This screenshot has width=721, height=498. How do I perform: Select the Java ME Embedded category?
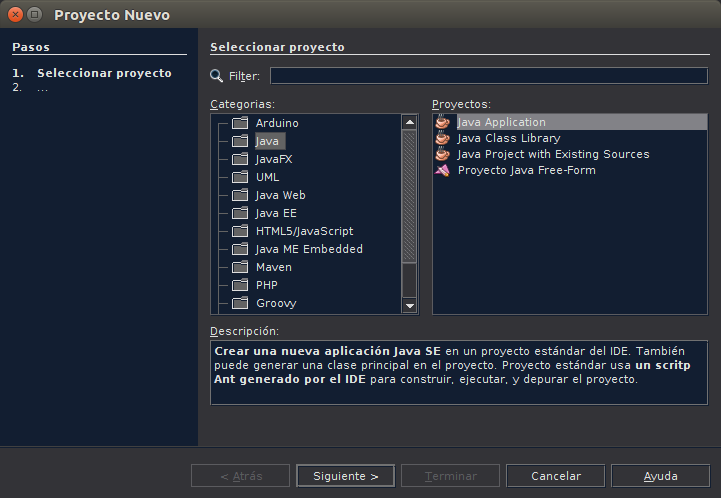309,249
